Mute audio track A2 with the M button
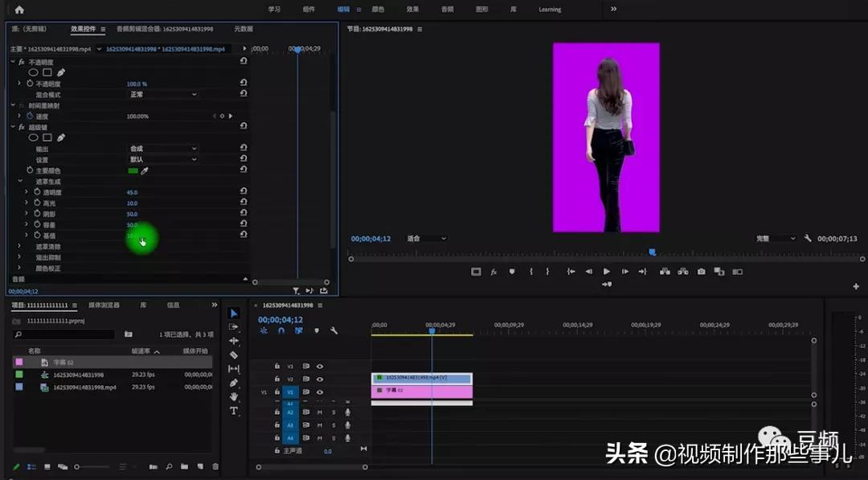The image size is (868, 480). tap(318, 412)
